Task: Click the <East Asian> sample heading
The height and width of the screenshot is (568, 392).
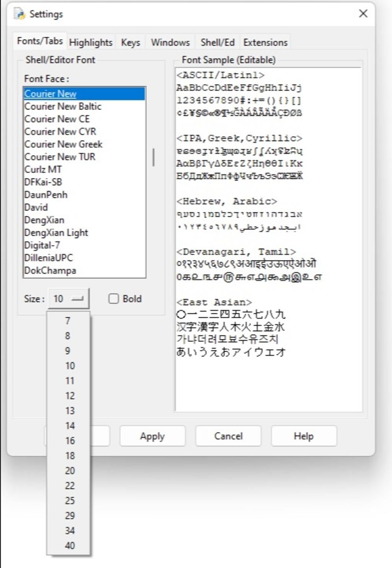Action: (214, 303)
